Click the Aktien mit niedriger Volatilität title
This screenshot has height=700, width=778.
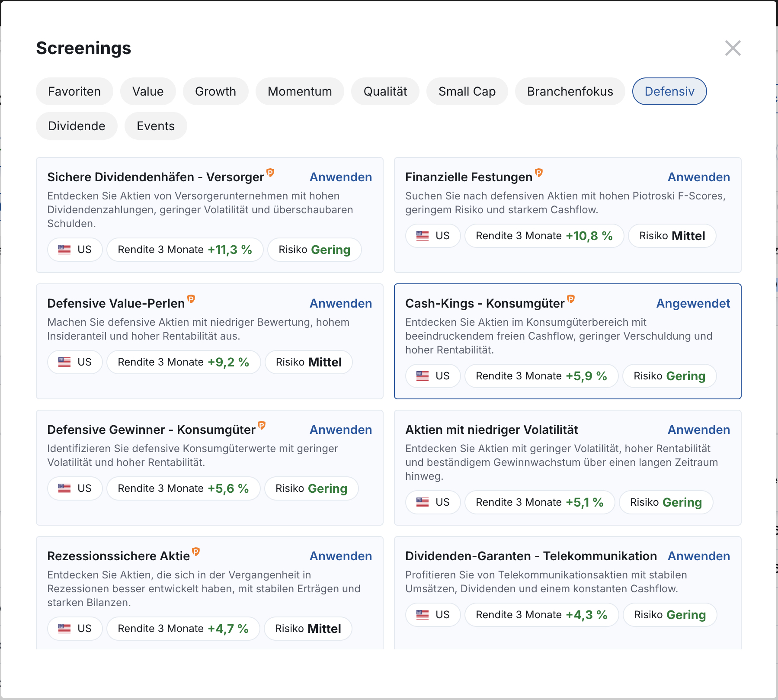click(492, 430)
